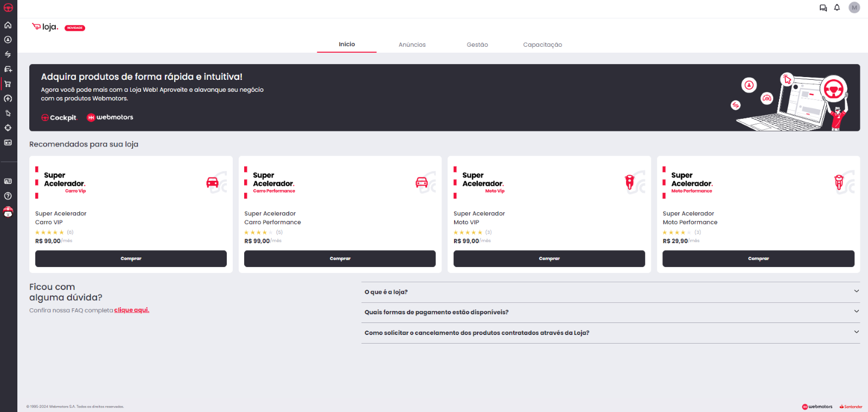Open the card layout icon in sidebar
The width and height of the screenshot is (868, 412).
pos(8,143)
